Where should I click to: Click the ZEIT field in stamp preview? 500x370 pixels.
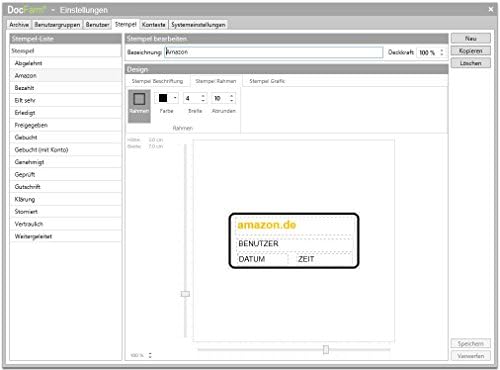[325, 259]
